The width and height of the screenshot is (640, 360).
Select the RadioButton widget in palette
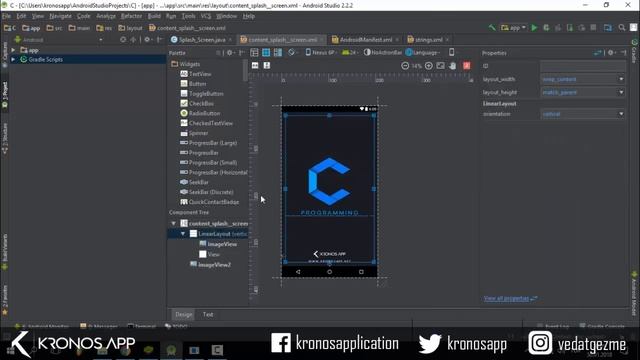[200, 113]
